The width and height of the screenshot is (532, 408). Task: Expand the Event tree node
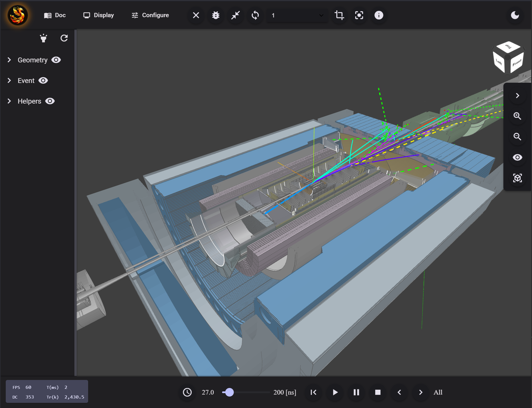[x=9, y=80]
